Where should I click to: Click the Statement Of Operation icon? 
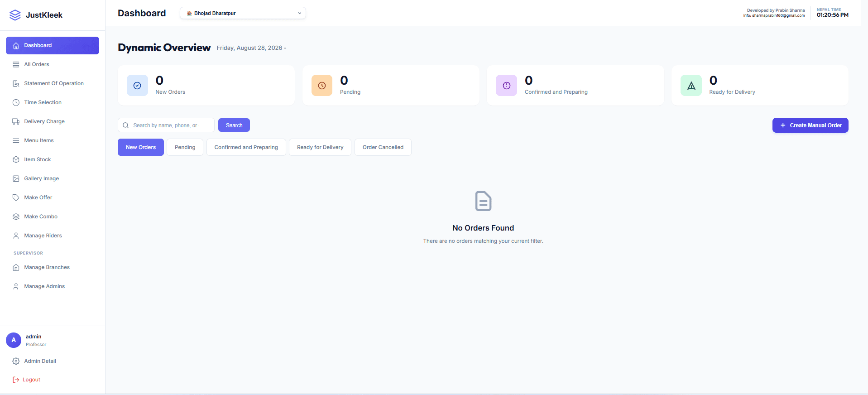pyautogui.click(x=16, y=83)
